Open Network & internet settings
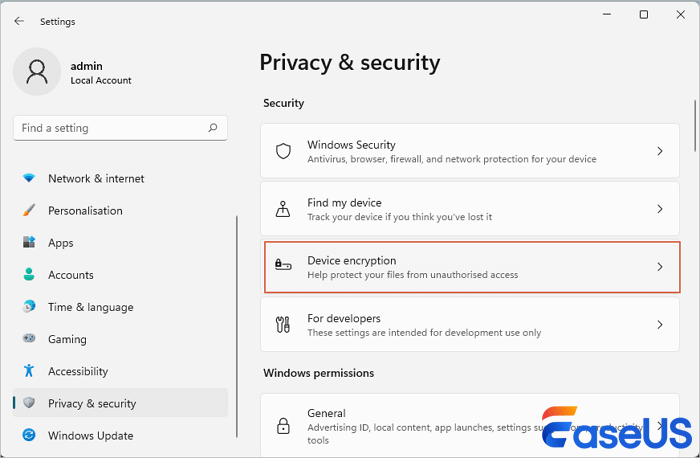This screenshot has width=700, height=458. click(96, 178)
